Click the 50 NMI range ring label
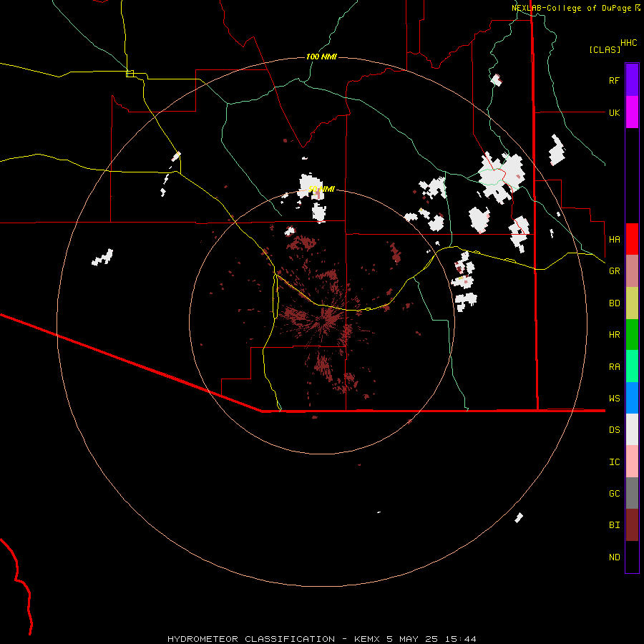Viewport: 644px width, 644px height. 321,189
